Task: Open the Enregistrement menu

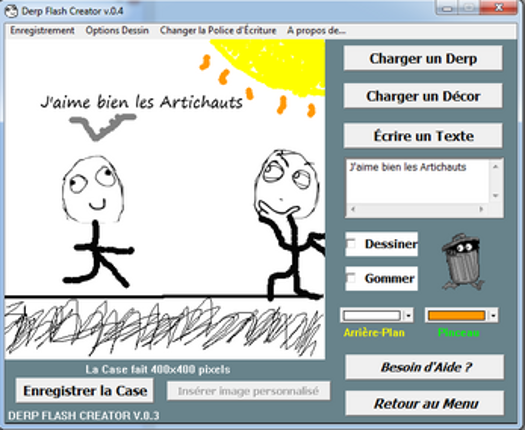Action: click(x=42, y=30)
